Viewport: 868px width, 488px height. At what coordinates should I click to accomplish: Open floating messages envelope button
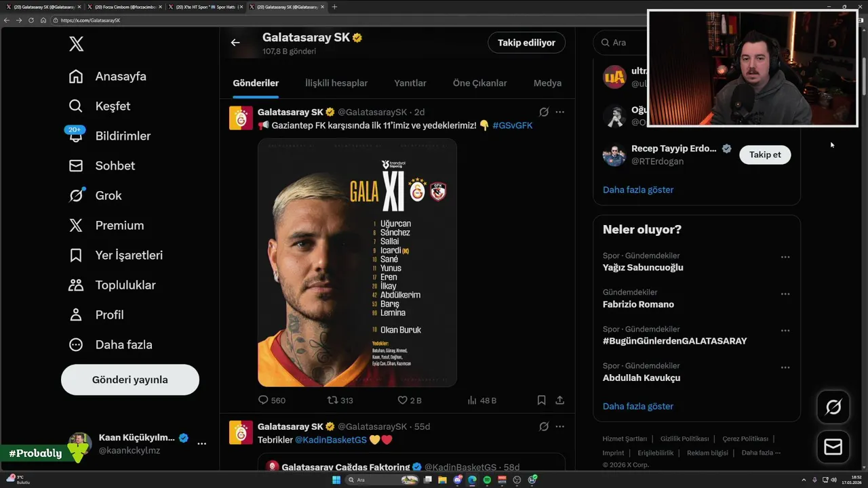coord(833,447)
